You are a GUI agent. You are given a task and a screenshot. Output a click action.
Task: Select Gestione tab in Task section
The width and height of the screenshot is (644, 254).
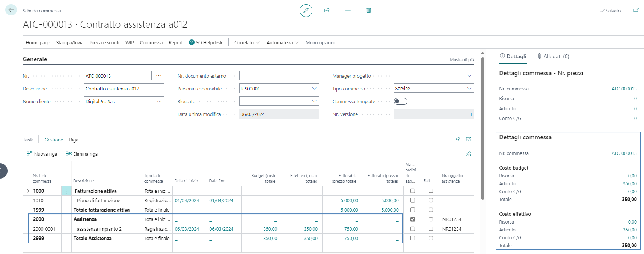[54, 140]
